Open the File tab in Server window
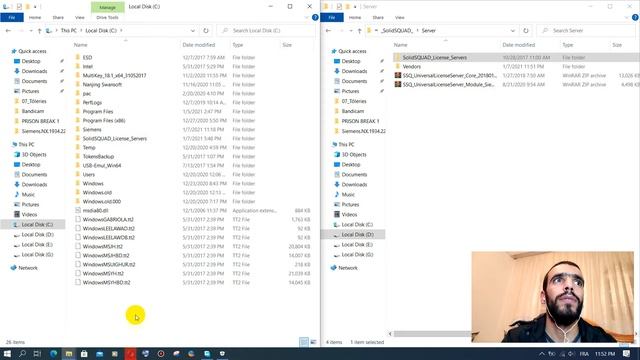Viewport: 640px width, 360px height. (332, 18)
